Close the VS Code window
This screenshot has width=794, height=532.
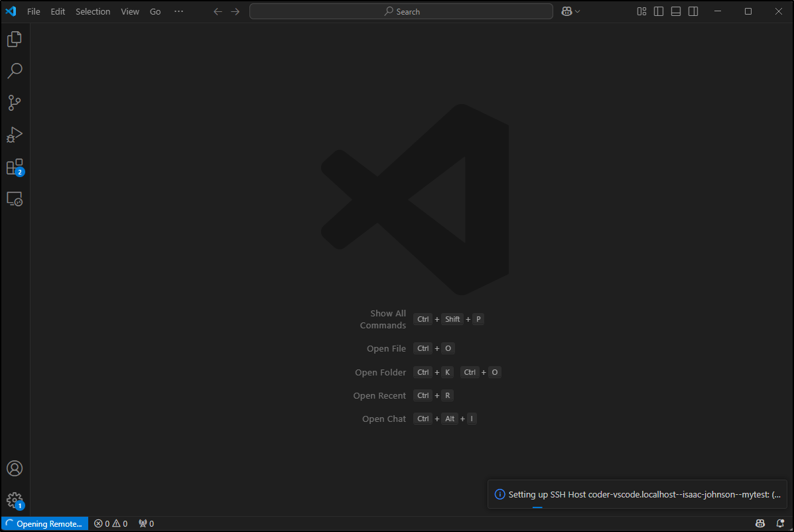(x=778, y=11)
